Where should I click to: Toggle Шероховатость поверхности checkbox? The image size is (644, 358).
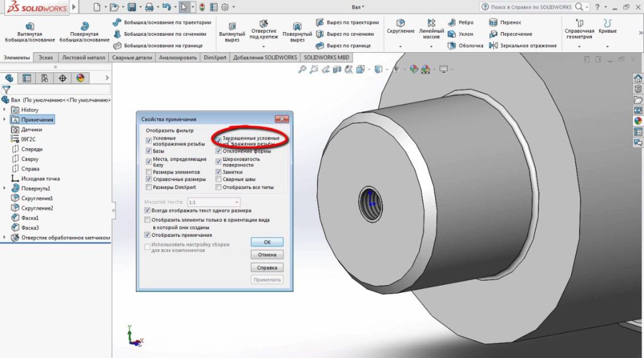point(218,161)
